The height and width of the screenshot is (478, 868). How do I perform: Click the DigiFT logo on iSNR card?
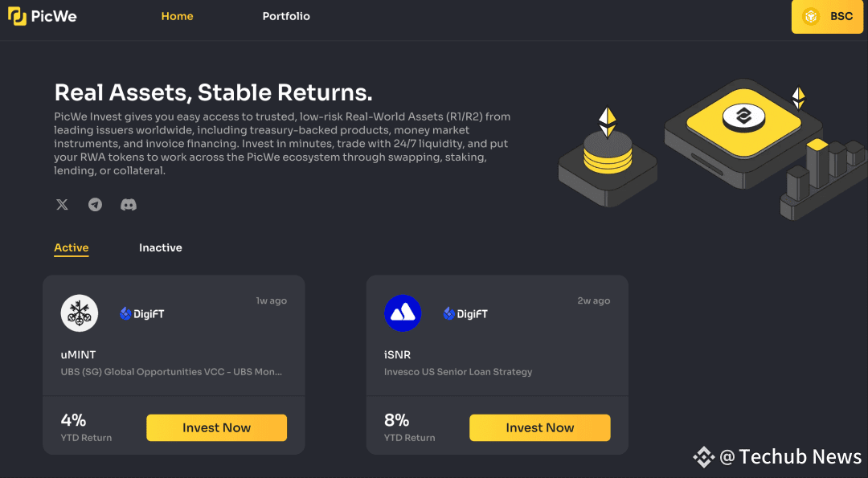coord(465,313)
